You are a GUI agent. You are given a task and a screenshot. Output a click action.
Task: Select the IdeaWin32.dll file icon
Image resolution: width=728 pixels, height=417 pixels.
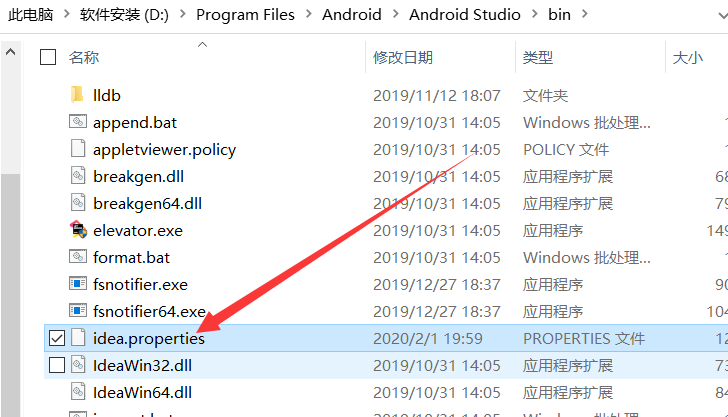tap(78, 364)
